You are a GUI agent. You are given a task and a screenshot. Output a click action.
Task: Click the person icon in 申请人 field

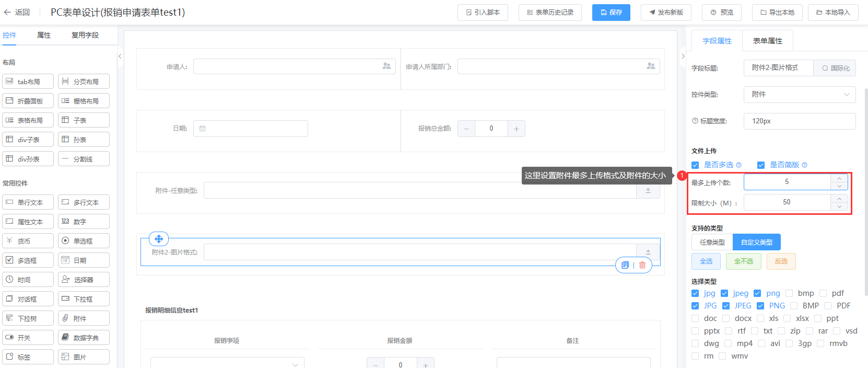tap(386, 66)
